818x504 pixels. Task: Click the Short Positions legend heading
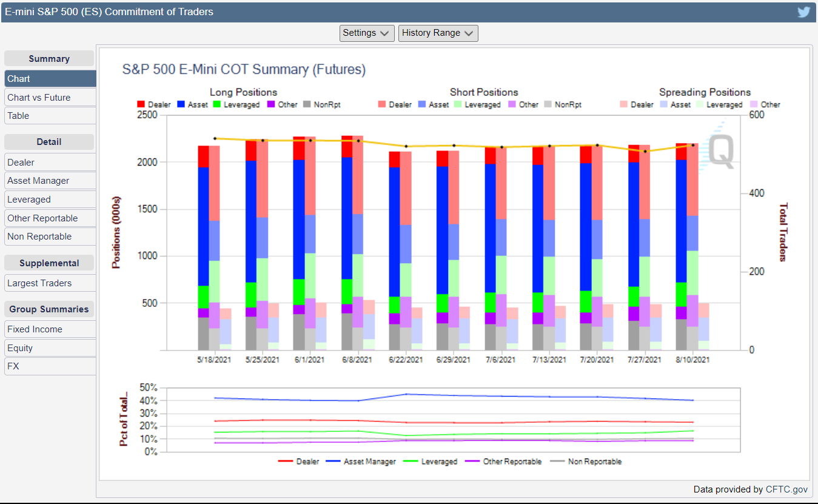tap(484, 92)
